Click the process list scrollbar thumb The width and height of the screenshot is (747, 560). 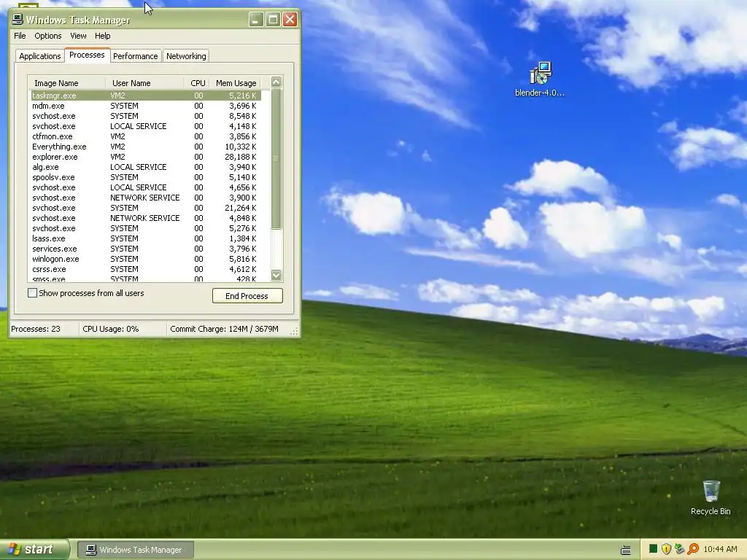click(276, 158)
